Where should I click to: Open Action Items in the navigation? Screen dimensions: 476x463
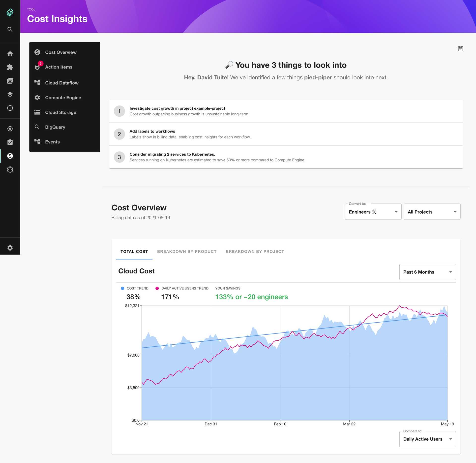(65, 67)
